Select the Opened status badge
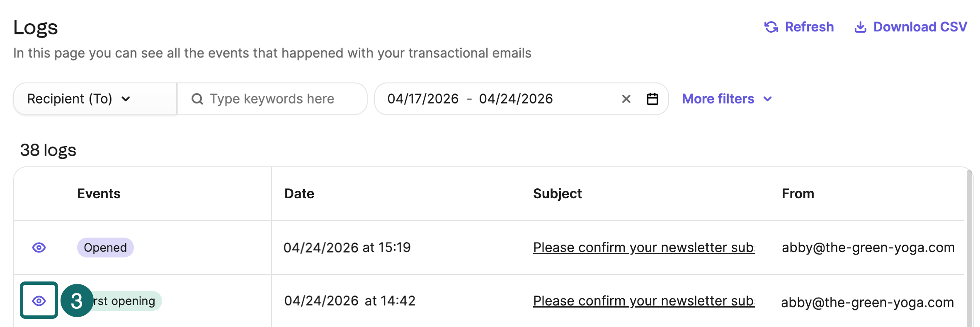Image resolution: width=980 pixels, height=327 pixels. [105, 248]
